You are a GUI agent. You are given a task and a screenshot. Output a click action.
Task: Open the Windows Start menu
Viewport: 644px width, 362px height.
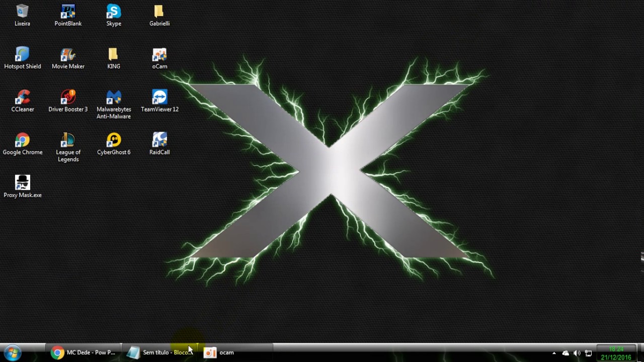13,353
